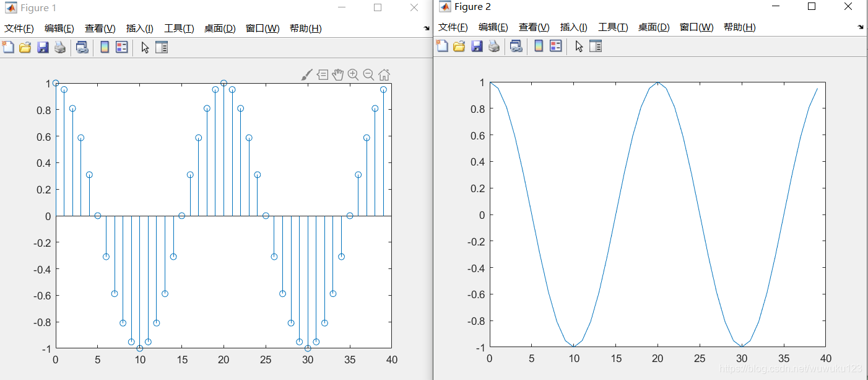Print figure icon in Figure 2 toolbar

(494, 46)
